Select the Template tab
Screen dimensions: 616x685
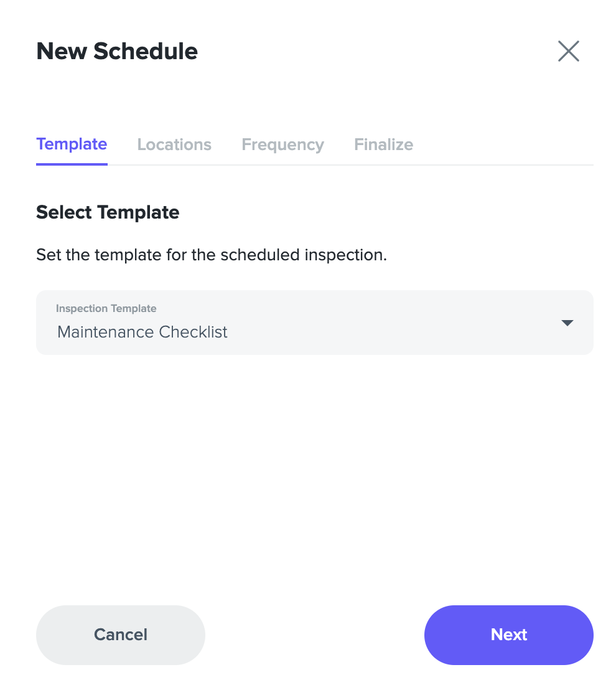click(x=72, y=144)
